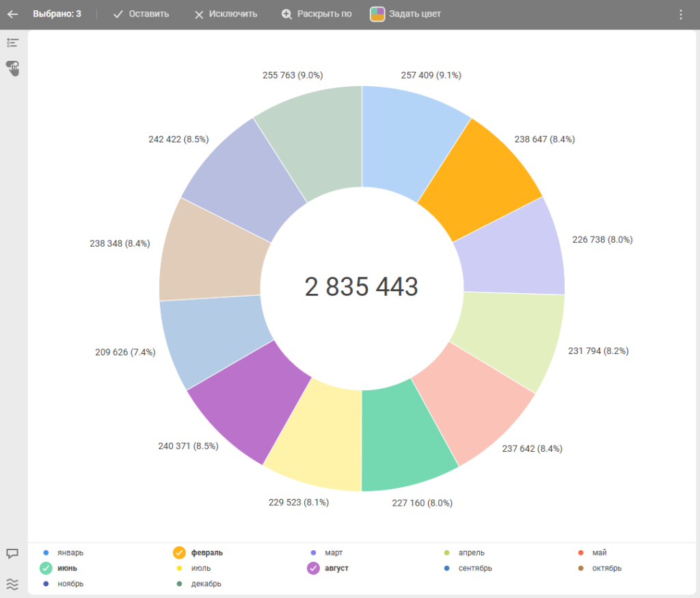Open the three-dot more options menu
Image resolution: width=700 pixels, height=598 pixels.
pos(680,14)
